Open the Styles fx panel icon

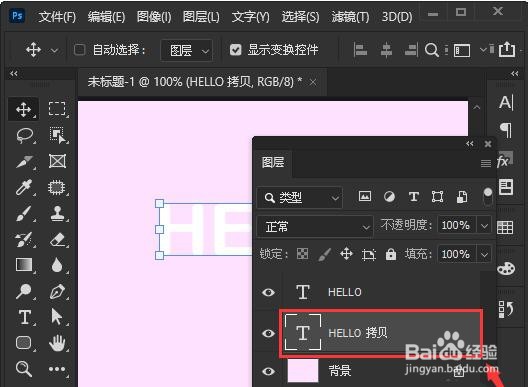504,161
